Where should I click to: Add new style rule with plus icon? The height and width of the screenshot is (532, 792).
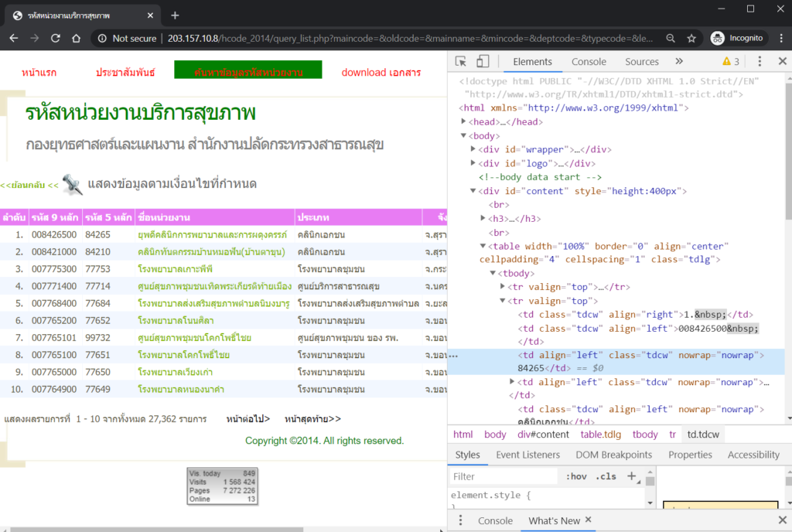tap(631, 476)
